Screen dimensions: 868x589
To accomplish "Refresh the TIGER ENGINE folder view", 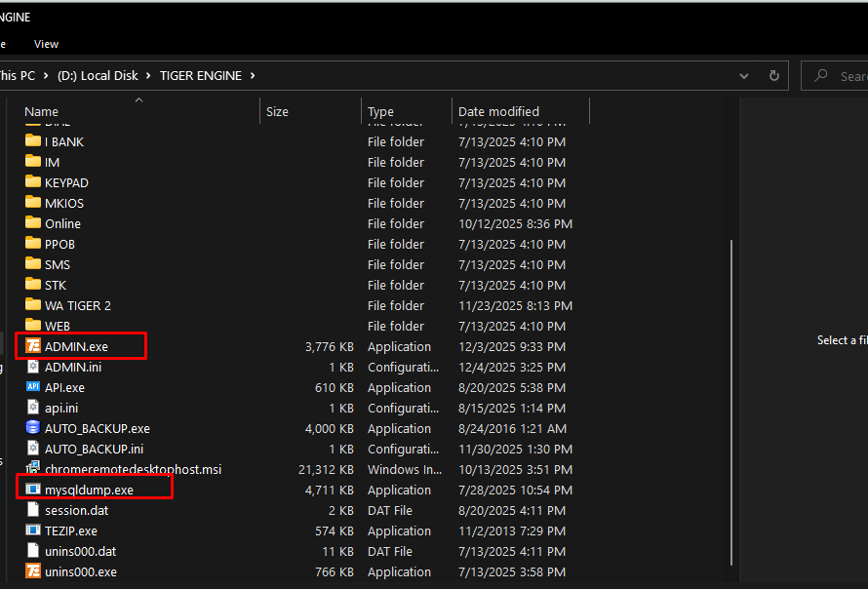I will (774, 76).
